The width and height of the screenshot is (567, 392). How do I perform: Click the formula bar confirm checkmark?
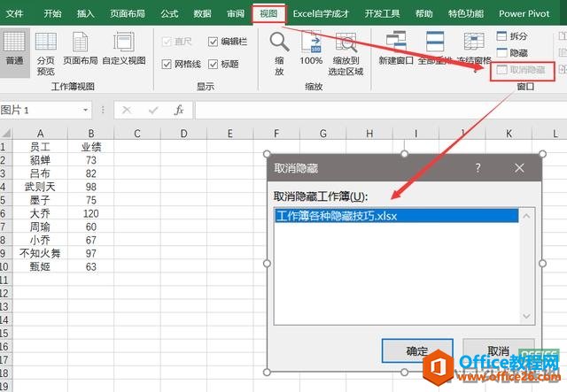pyautogui.click(x=153, y=110)
